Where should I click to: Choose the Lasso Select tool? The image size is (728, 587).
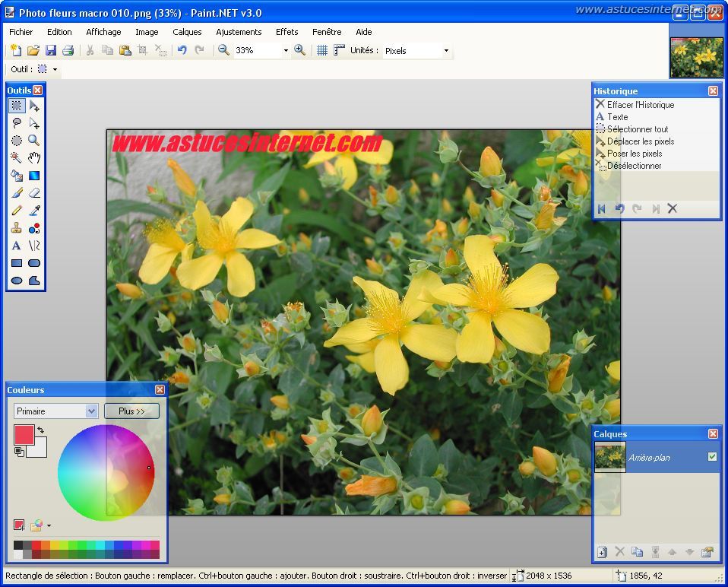[16, 123]
